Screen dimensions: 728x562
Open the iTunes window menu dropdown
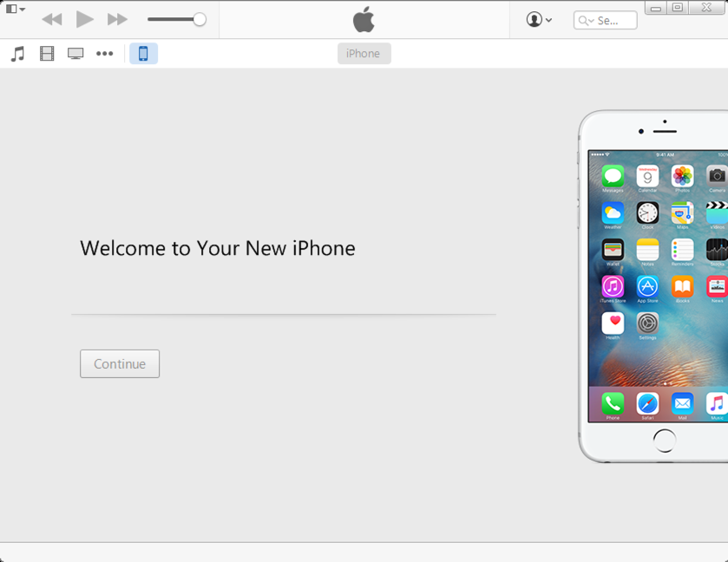(x=16, y=9)
